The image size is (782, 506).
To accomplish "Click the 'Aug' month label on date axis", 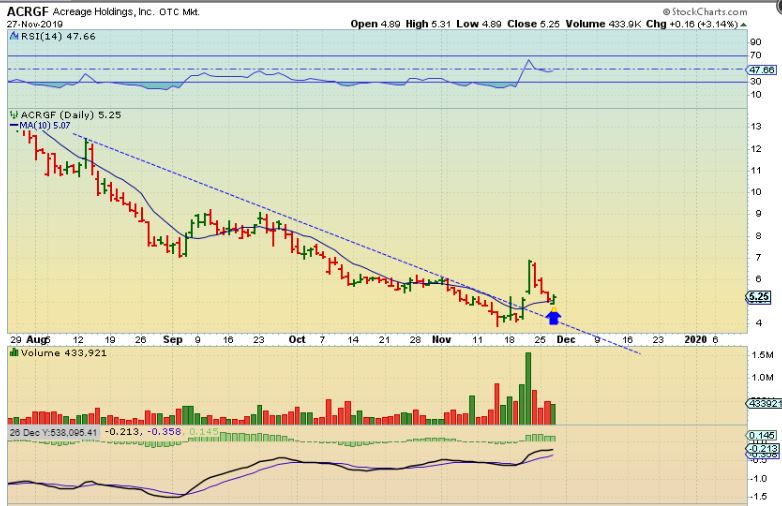I will [36, 340].
